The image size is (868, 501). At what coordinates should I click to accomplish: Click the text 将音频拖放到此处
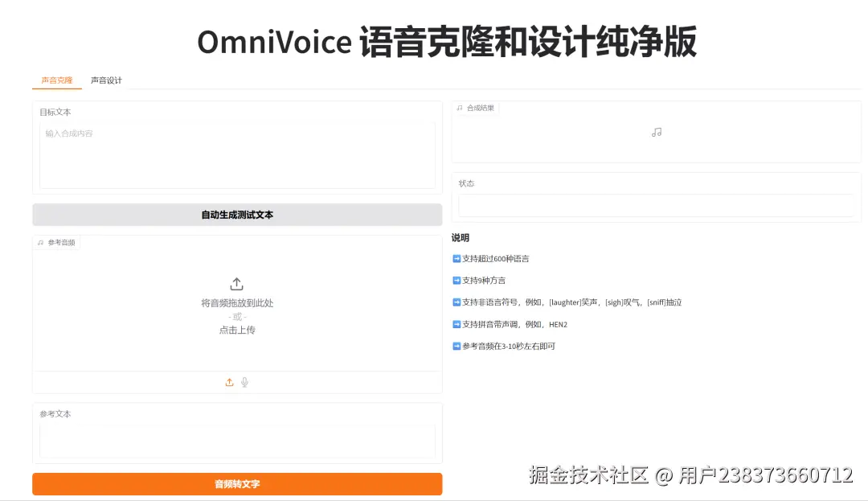click(x=237, y=303)
